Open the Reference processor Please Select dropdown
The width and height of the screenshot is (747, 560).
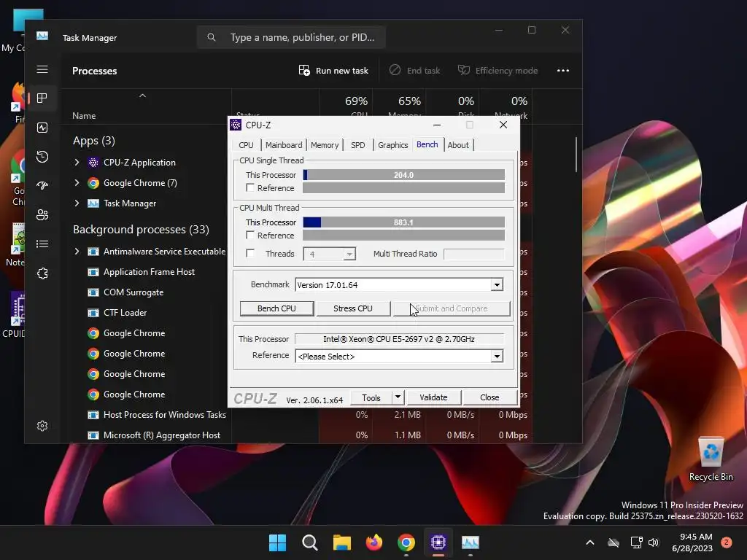(497, 356)
